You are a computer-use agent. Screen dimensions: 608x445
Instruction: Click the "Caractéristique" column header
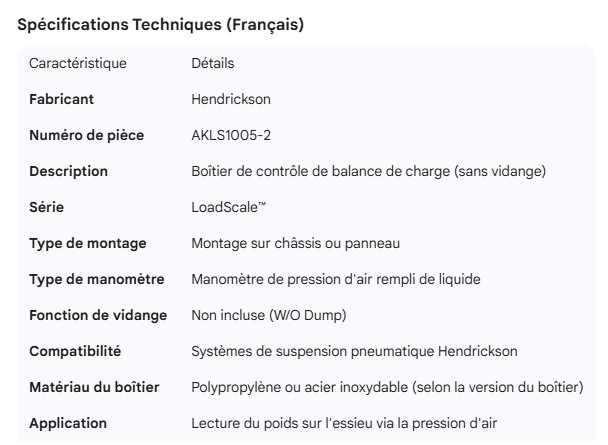pyautogui.click(x=78, y=63)
